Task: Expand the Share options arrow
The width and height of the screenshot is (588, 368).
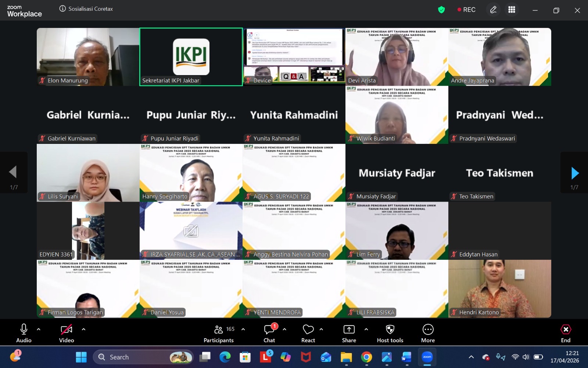Action: coord(366,329)
